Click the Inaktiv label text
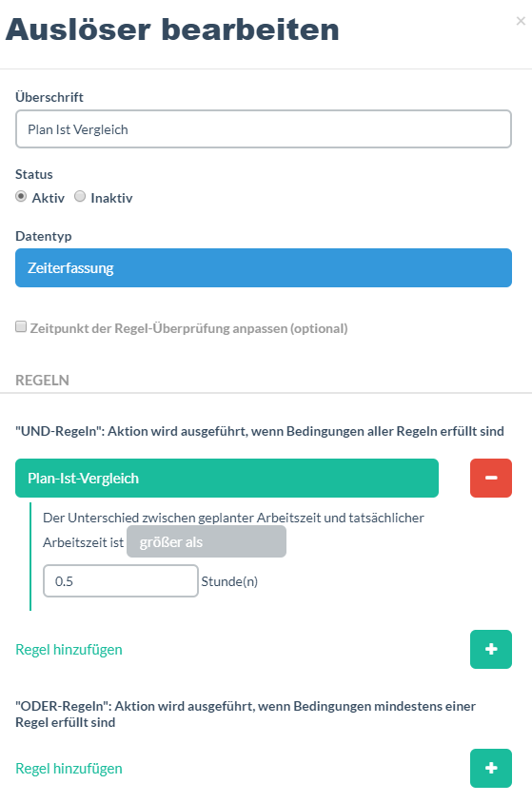The width and height of the screenshot is (532, 803). click(x=111, y=198)
